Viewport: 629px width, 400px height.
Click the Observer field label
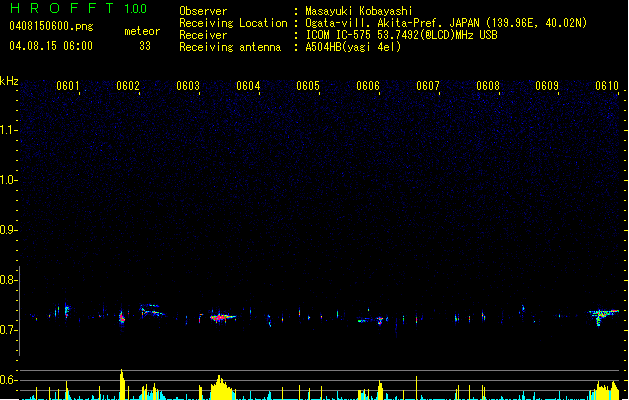point(203,11)
